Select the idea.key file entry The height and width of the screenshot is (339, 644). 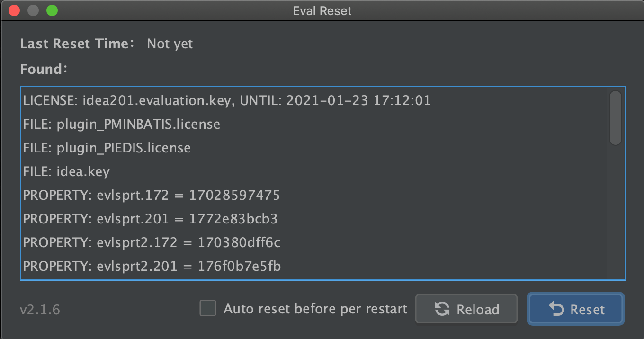click(66, 171)
